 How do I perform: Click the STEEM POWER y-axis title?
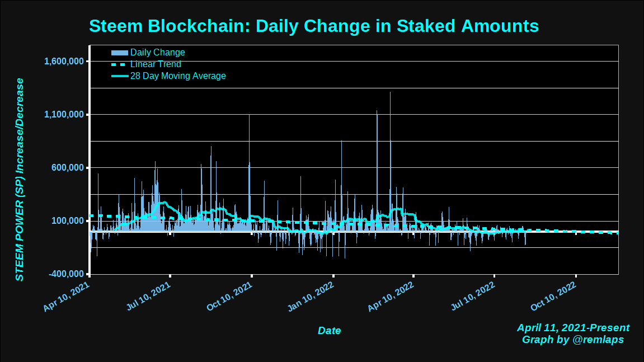[20, 180]
